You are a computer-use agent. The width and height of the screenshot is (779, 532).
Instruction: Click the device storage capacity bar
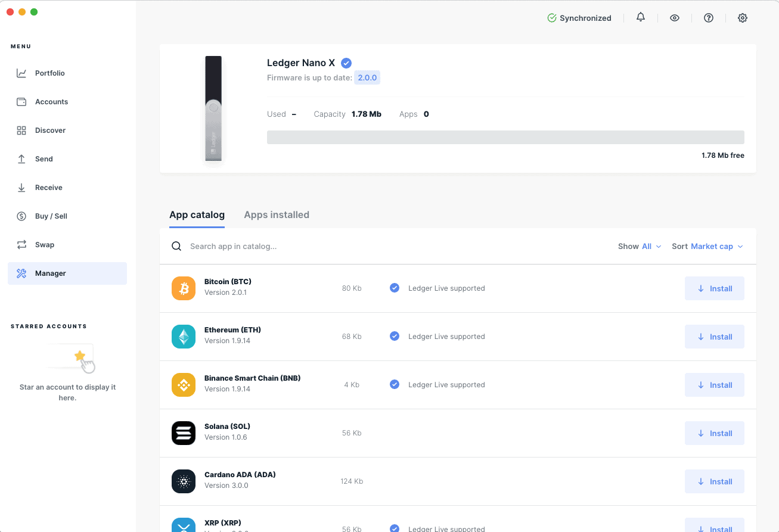point(505,137)
